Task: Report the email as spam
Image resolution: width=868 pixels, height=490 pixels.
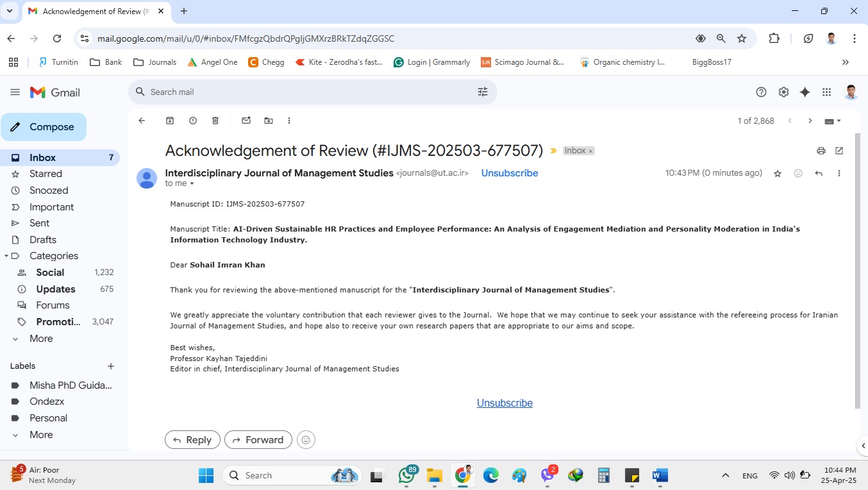Action: pos(193,121)
